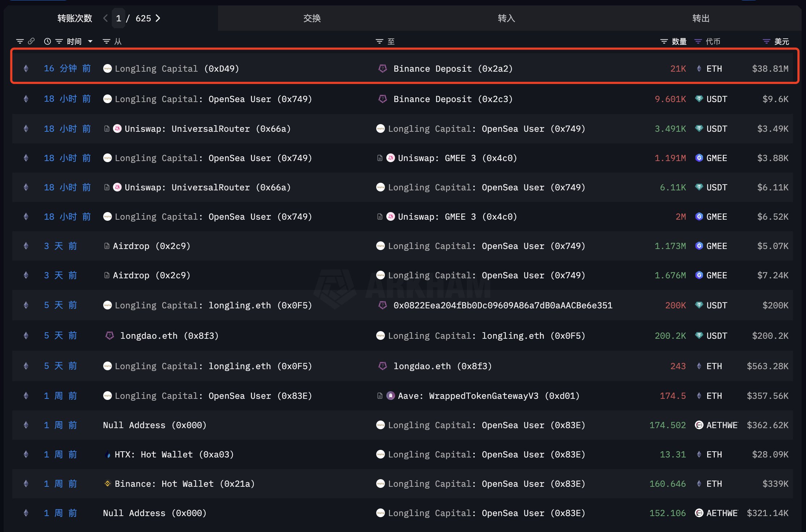Click filter icon next to 至 column
The height and width of the screenshot is (532, 806).
(x=379, y=42)
